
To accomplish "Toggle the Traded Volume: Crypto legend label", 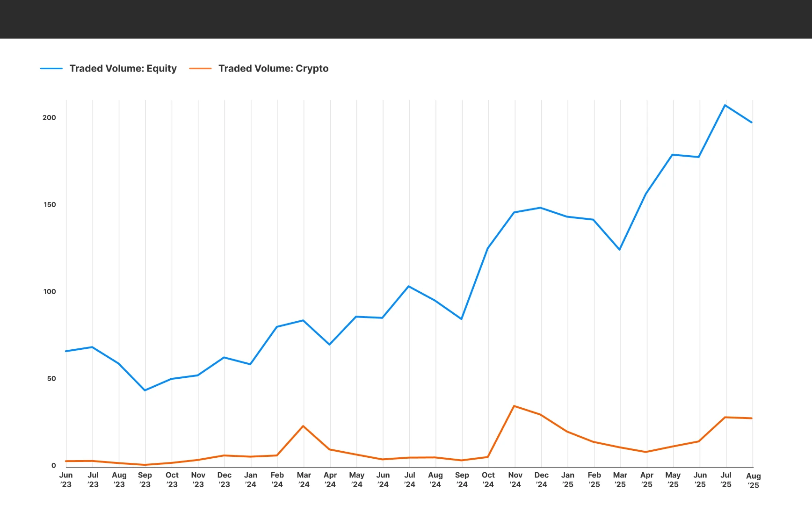I will (x=273, y=69).
